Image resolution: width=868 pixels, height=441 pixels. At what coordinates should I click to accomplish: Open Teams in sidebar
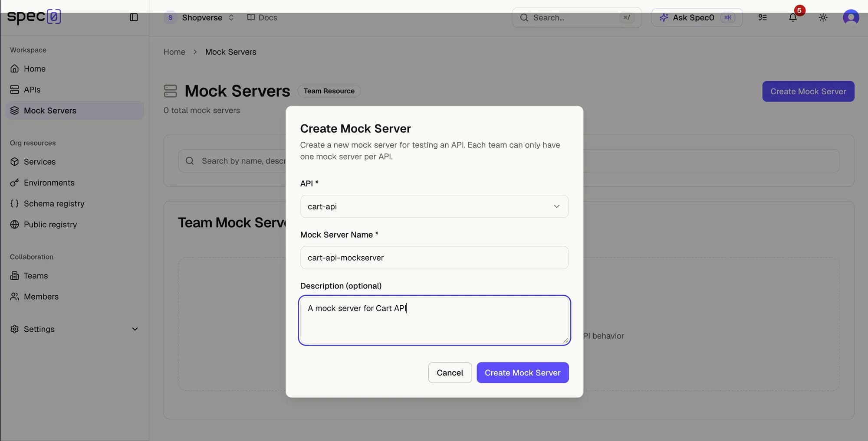pos(75,276)
